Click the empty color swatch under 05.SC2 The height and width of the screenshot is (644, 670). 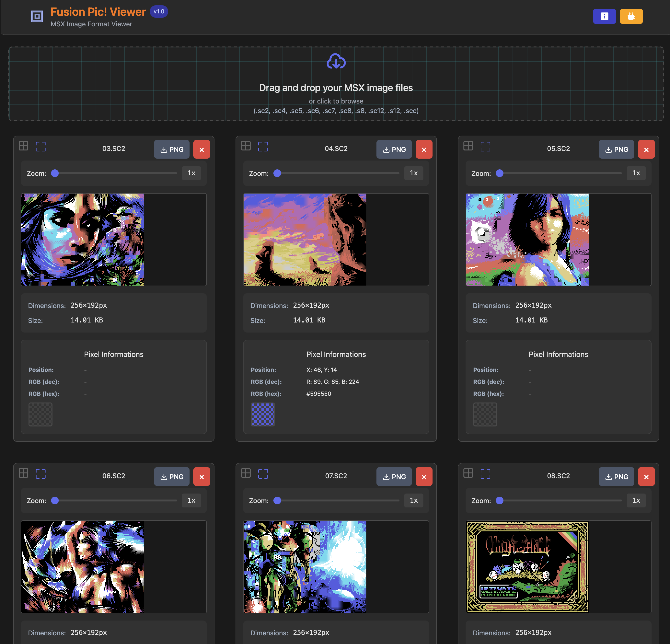485,414
